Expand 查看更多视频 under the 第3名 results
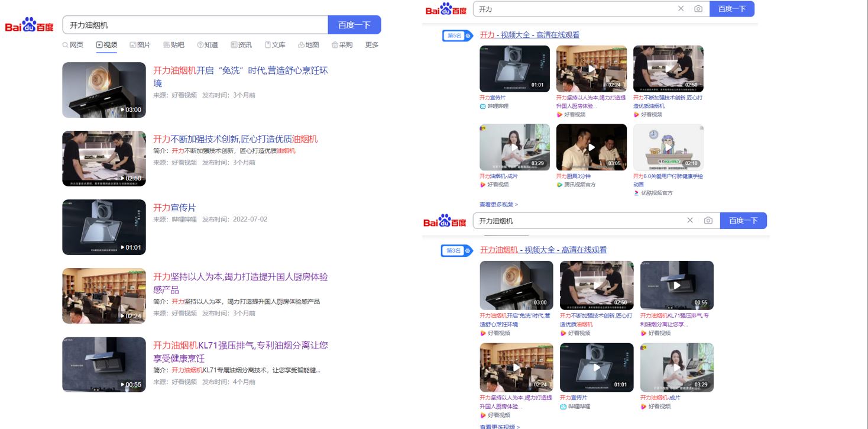868x429 pixels. tap(500, 427)
